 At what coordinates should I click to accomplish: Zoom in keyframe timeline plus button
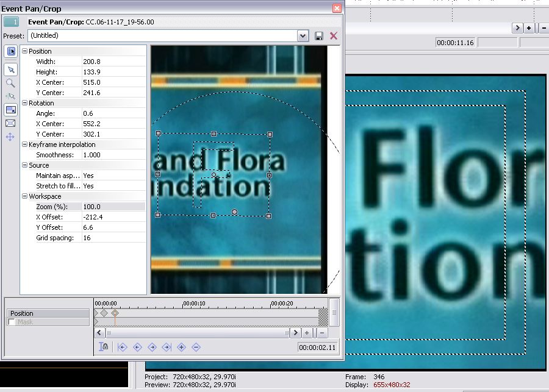coord(307,333)
